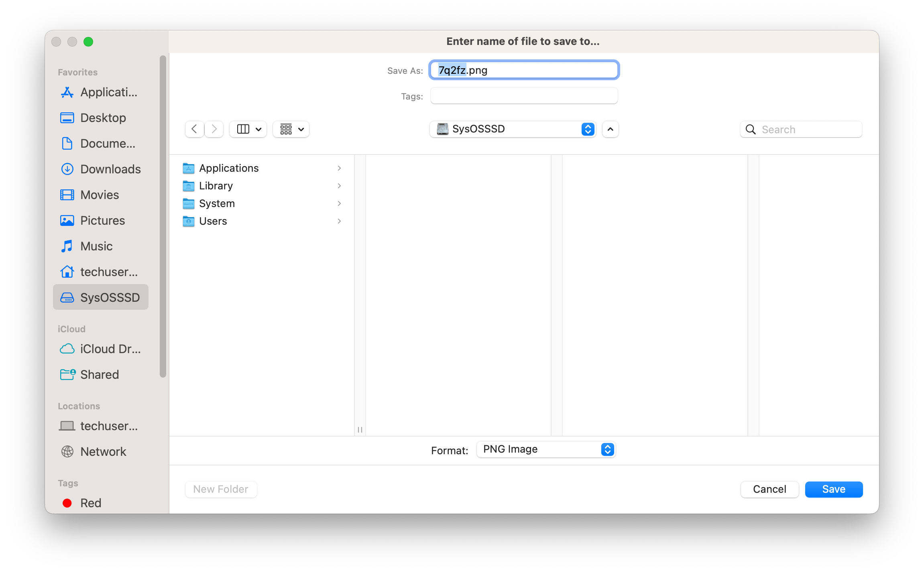924x573 pixels.
Task: Open iCloud Drive from the sidebar
Action: point(110,349)
